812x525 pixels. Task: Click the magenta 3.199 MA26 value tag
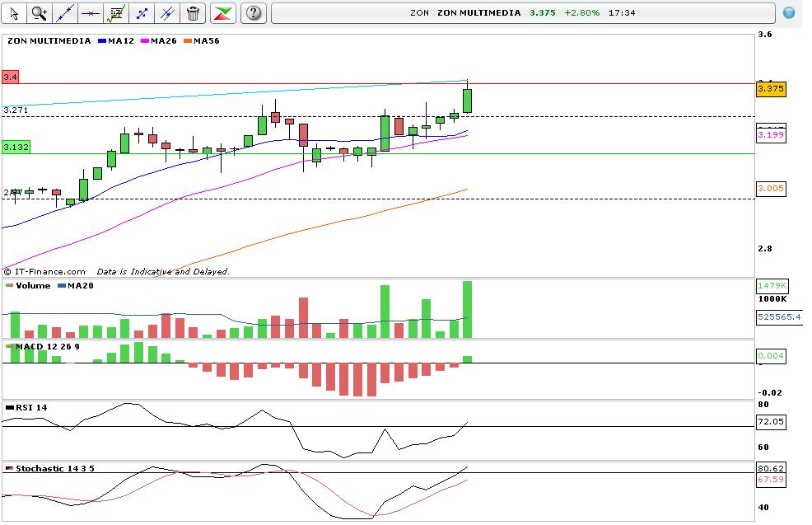(x=771, y=135)
